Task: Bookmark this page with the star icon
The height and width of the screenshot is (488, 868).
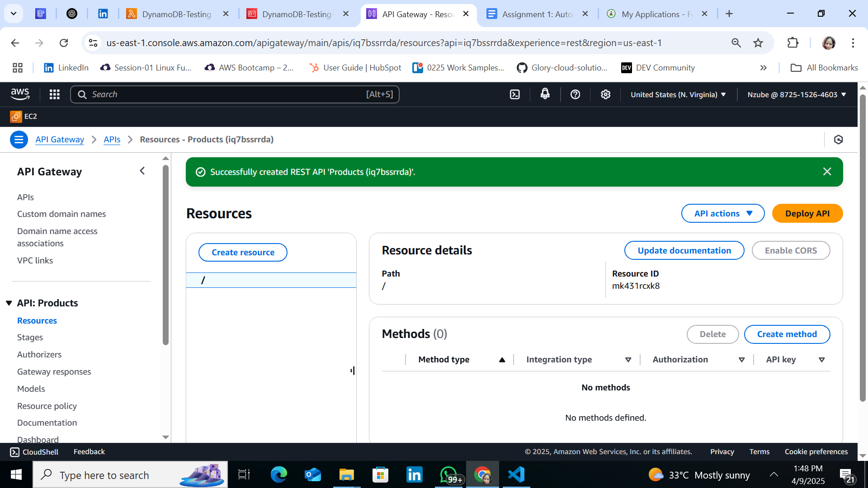Action: pos(758,43)
